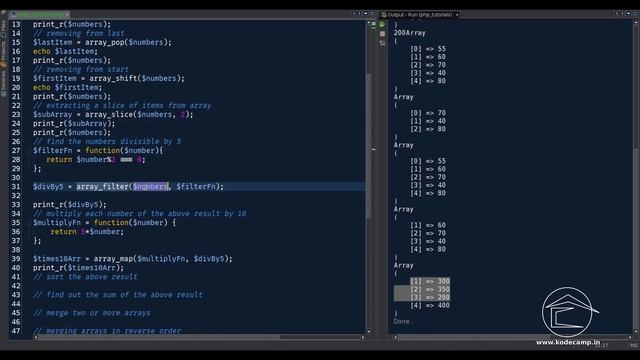Open the editor documents list dropdown
Viewport: 640px width, 360px height.
[365, 14]
